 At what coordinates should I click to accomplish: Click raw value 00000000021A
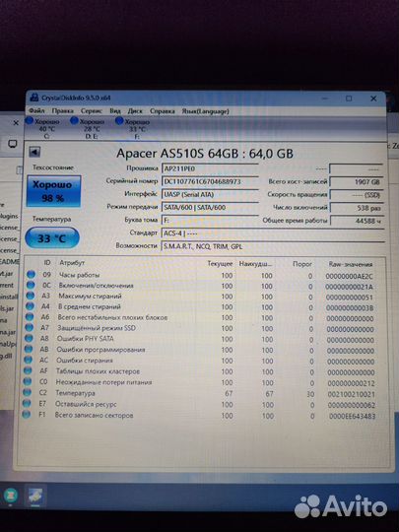(x=349, y=287)
